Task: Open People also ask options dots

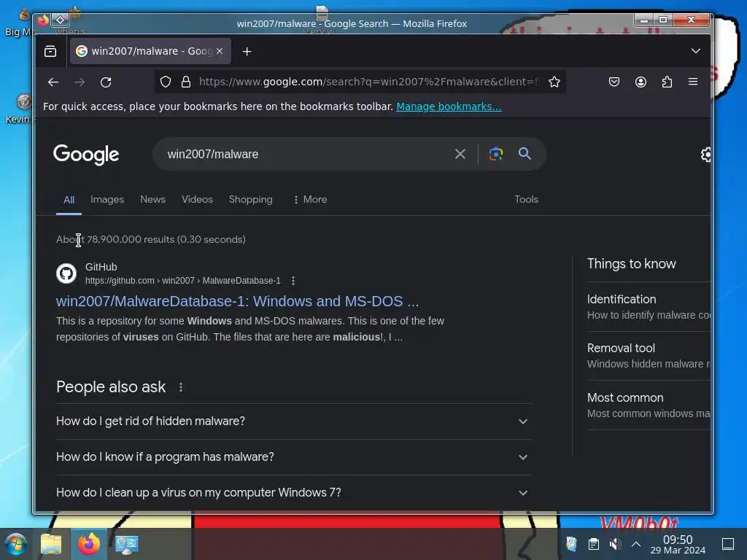Action: [x=181, y=387]
